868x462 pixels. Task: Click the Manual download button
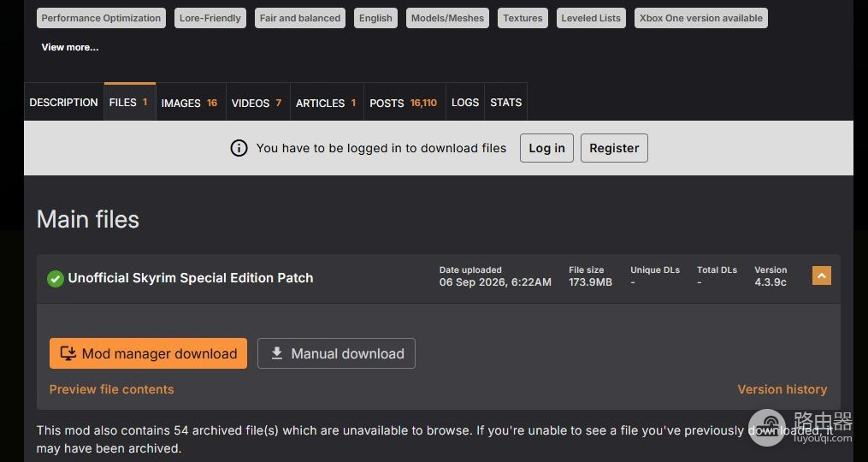[x=336, y=353]
